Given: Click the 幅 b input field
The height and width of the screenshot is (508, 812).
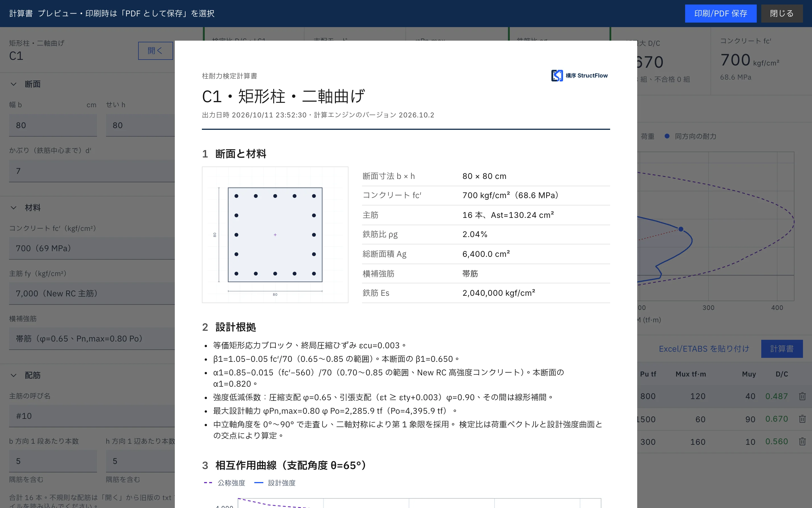Looking at the screenshot, I should pyautogui.click(x=53, y=125).
